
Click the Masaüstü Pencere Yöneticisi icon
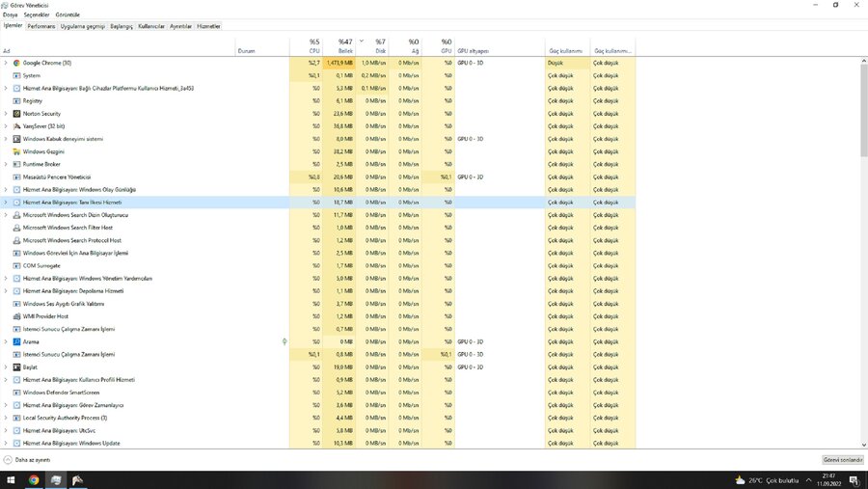coord(16,177)
